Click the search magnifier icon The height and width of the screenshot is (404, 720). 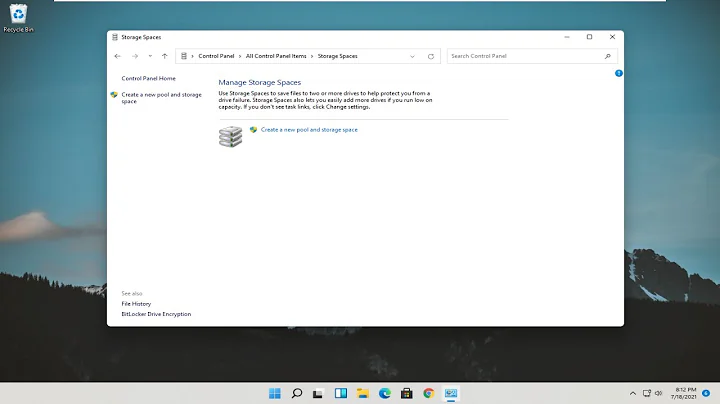[x=608, y=56]
